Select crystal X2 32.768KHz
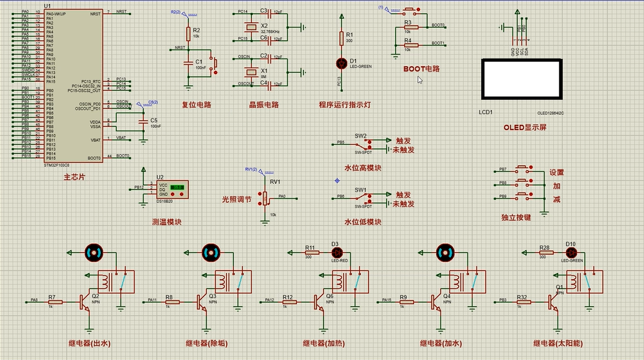Screen dimensions: 644x360 (x=251, y=27)
